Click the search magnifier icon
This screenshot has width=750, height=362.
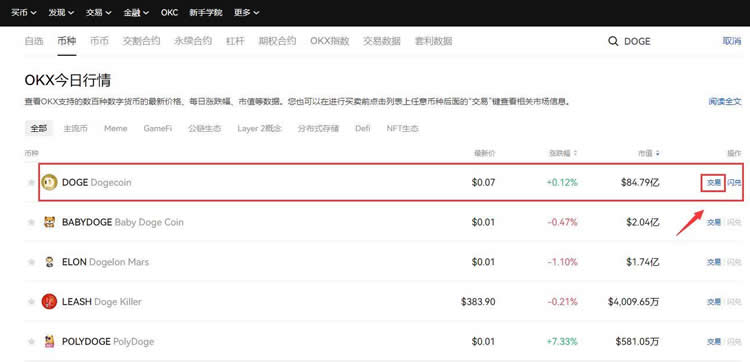pos(613,41)
